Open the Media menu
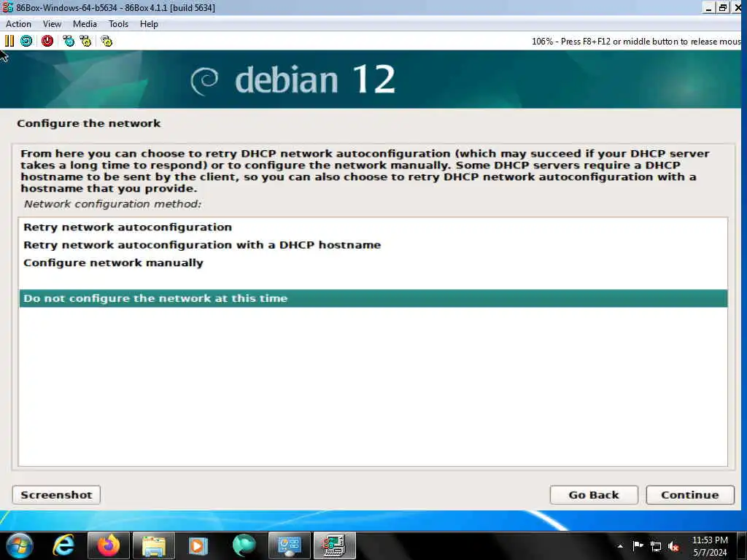Screen dimensions: 747x560 coord(85,24)
